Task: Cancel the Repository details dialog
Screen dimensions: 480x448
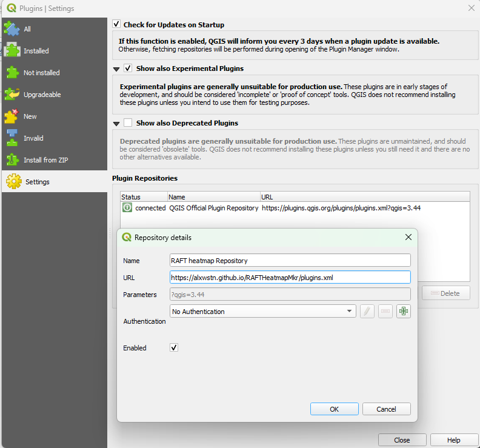Action: [386, 409]
